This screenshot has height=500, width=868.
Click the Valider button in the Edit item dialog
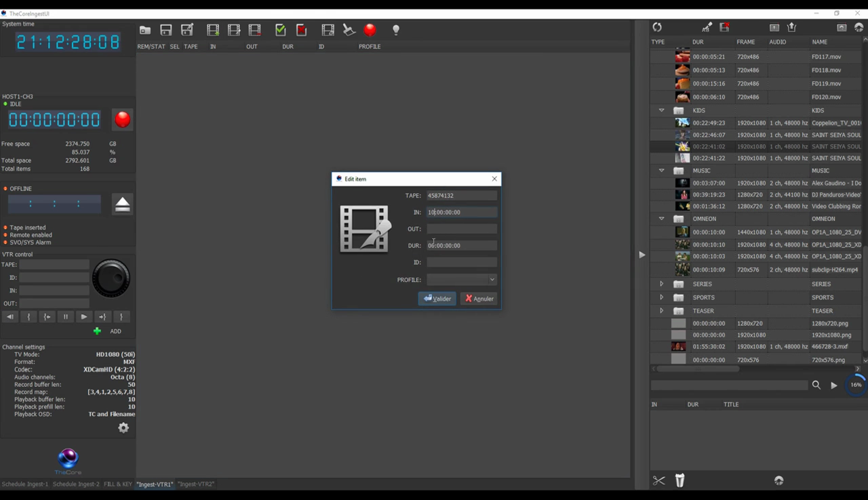pos(437,298)
